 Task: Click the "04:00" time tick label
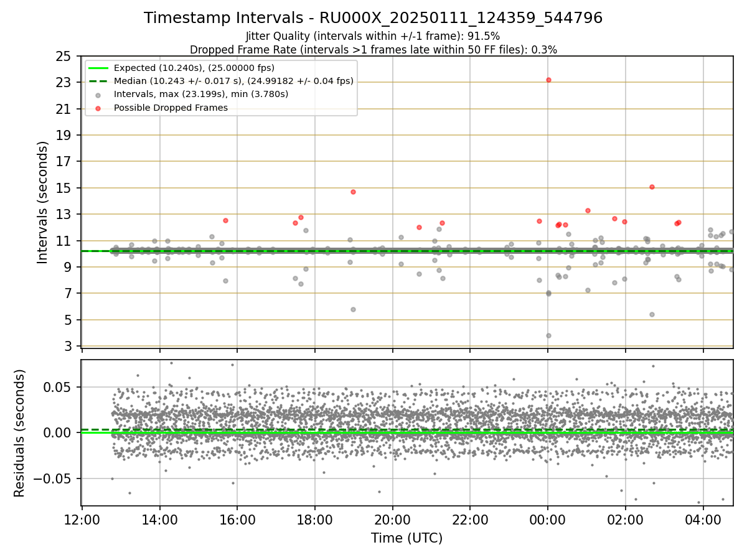703,518
